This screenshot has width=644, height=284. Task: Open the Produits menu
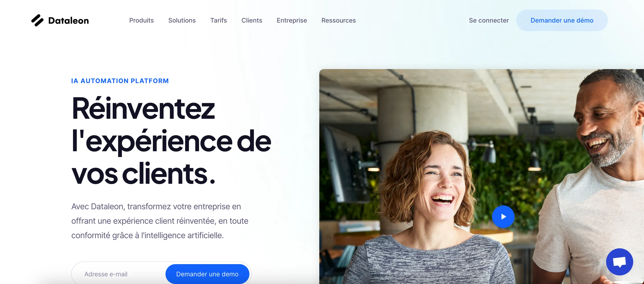[x=141, y=20]
